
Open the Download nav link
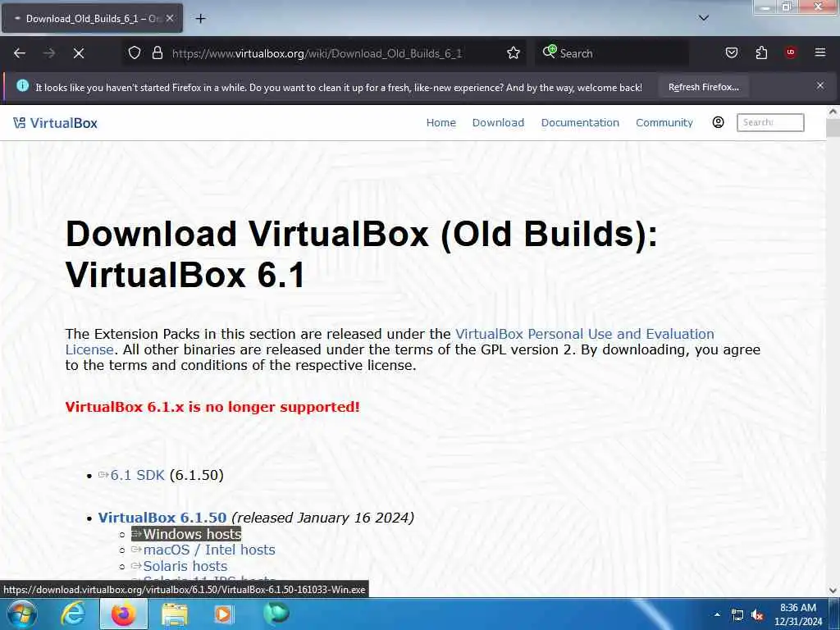tap(498, 123)
